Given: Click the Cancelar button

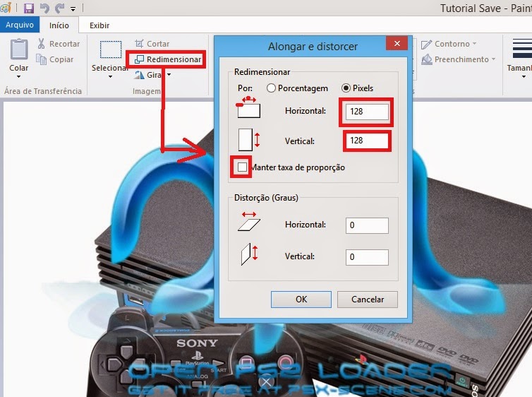Looking at the screenshot, I should pos(368,300).
